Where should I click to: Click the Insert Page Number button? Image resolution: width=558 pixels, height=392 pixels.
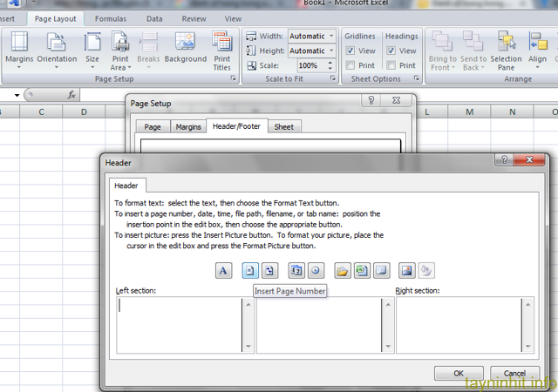(250, 271)
